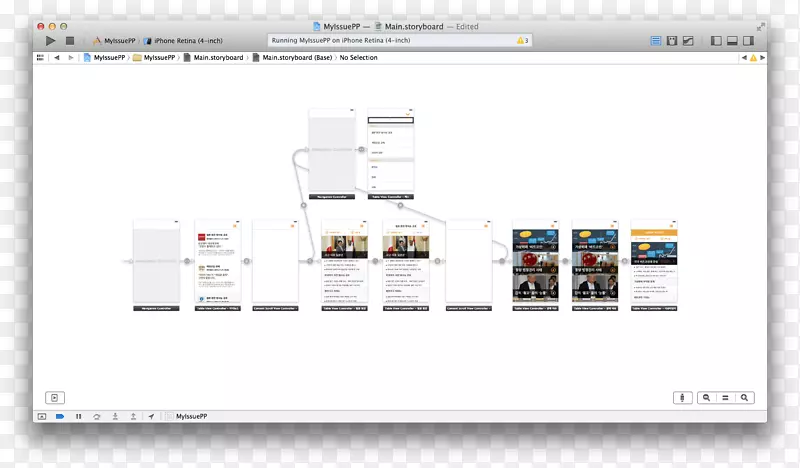Toggle the Utilities pane
Image resolution: width=800 pixels, height=468 pixels.
click(x=748, y=41)
